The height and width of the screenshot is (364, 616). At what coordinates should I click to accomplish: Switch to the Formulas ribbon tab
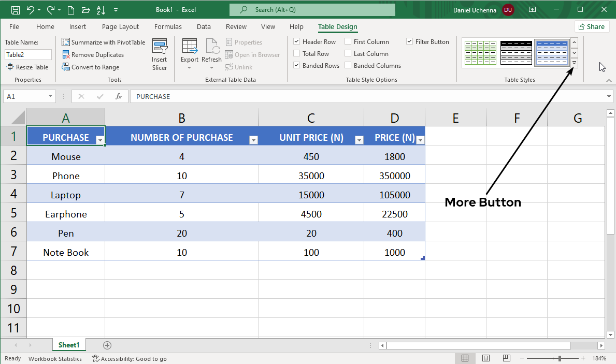tap(168, 26)
